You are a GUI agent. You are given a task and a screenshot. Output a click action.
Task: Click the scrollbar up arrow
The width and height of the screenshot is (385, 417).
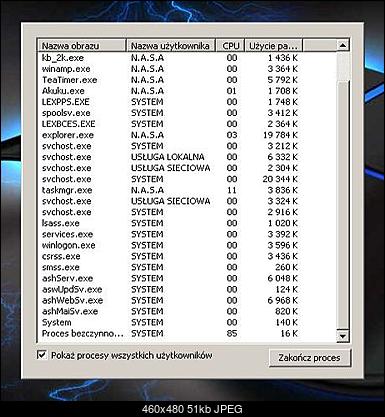point(343,45)
